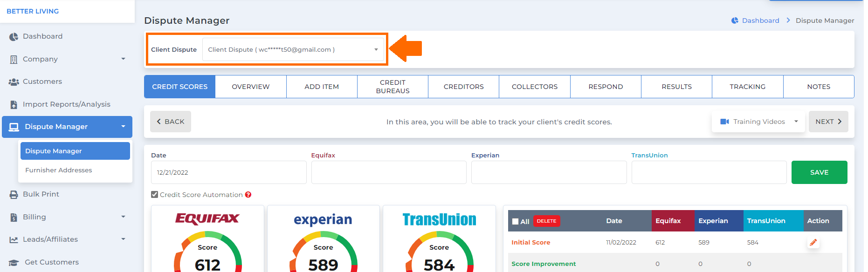Viewport: 868px width, 272px height.
Task: Expand the Billing sidebar menu arrow
Action: click(123, 217)
